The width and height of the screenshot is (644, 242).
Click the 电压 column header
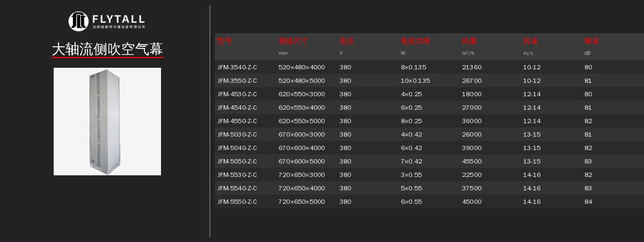(347, 41)
